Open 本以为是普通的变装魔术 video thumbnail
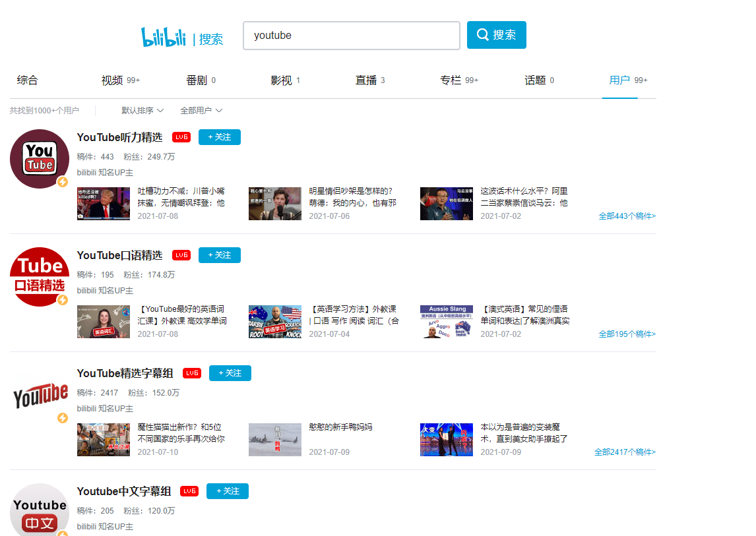 pyautogui.click(x=447, y=440)
